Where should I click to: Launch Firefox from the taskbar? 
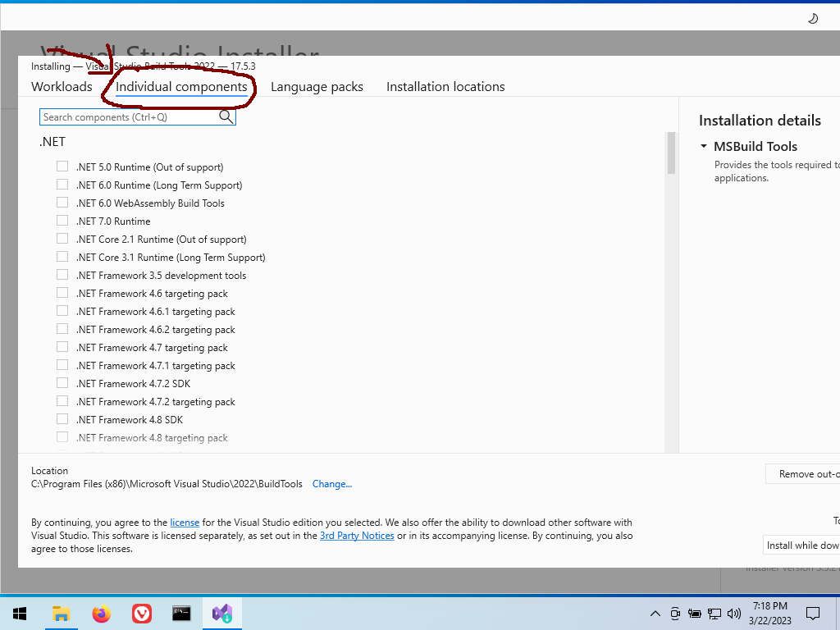click(x=101, y=614)
